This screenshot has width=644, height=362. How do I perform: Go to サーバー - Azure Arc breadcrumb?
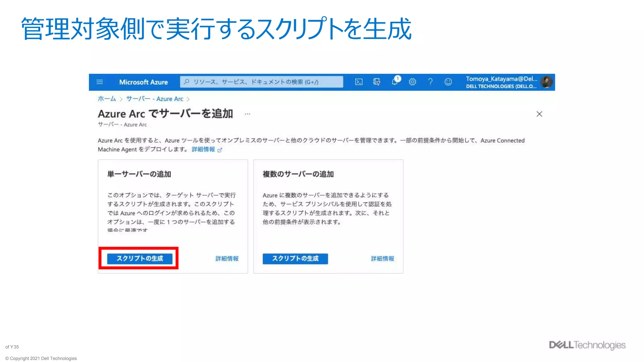click(x=155, y=99)
